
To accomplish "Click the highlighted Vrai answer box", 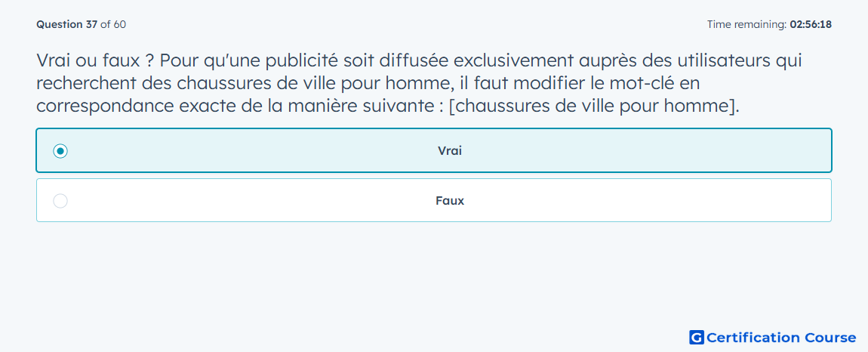I will tap(434, 150).
